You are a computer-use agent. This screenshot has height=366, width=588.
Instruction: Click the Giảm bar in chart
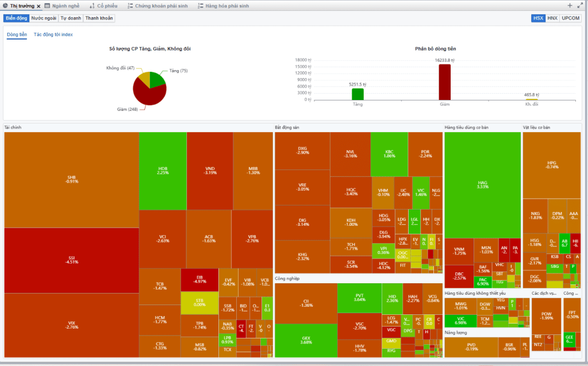coord(444,82)
